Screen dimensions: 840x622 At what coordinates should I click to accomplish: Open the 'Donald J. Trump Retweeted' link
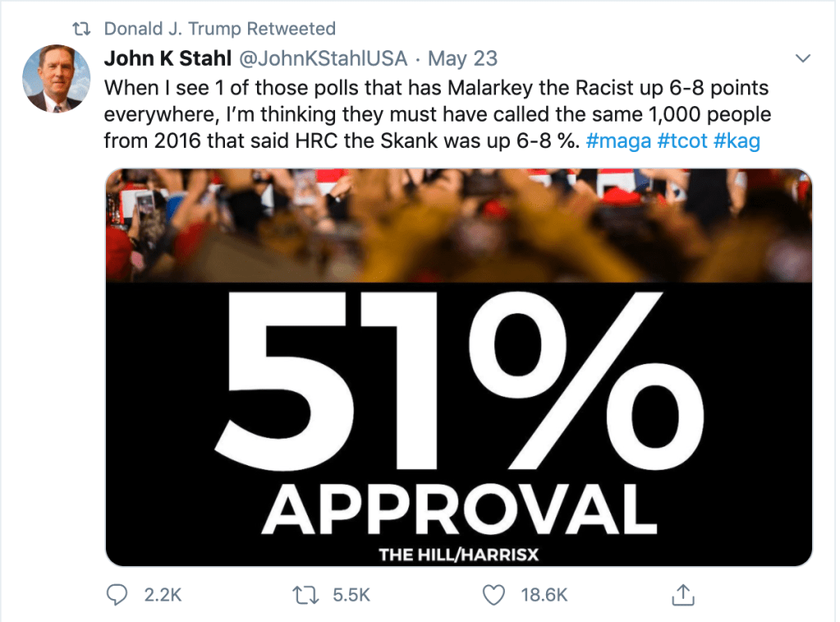pos(219,29)
